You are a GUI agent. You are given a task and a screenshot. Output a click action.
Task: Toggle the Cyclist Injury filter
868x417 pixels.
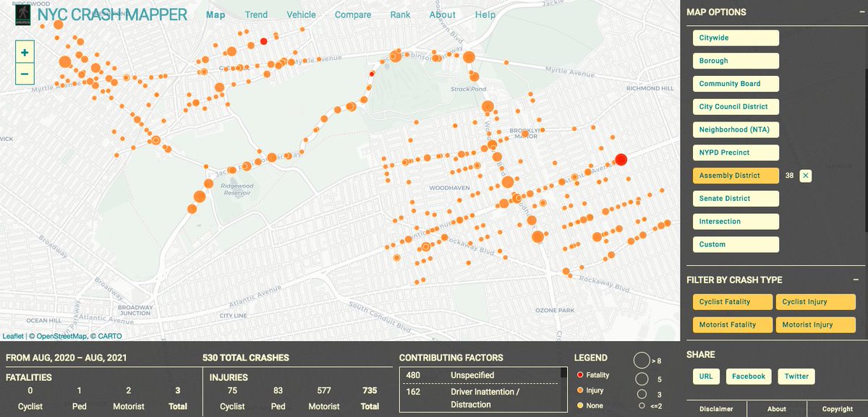click(816, 302)
